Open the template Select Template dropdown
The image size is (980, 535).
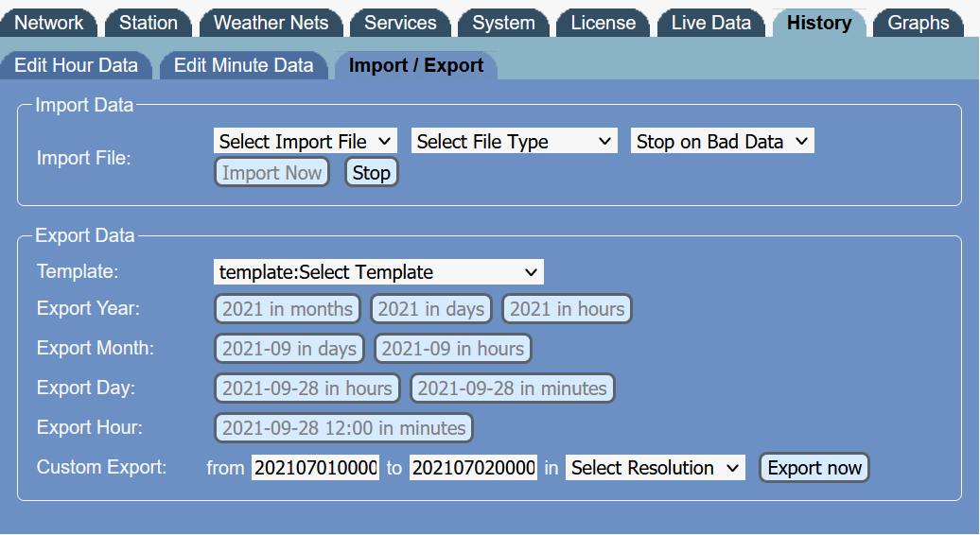pyautogui.click(x=378, y=272)
